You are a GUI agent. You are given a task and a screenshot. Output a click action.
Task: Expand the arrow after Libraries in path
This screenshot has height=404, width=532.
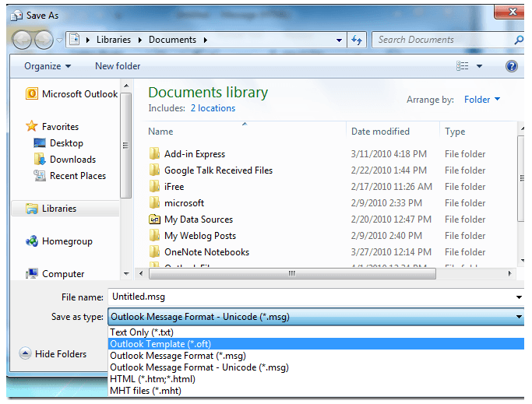pos(139,40)
